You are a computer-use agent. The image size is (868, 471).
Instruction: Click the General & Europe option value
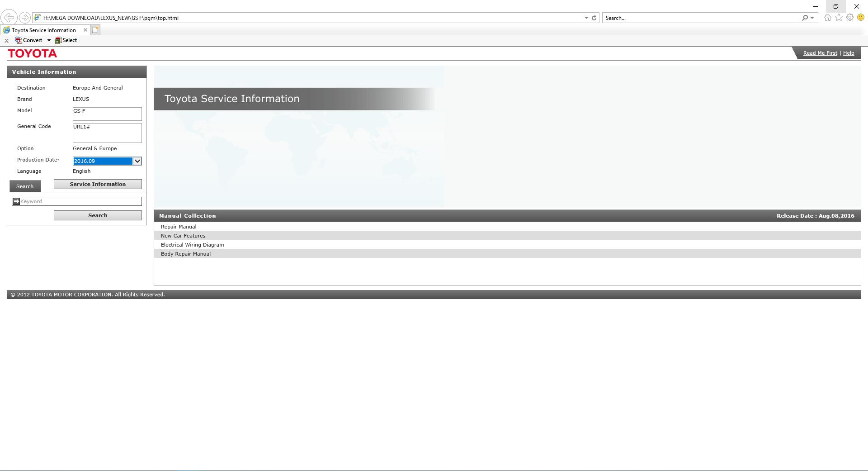coord(94,148)
